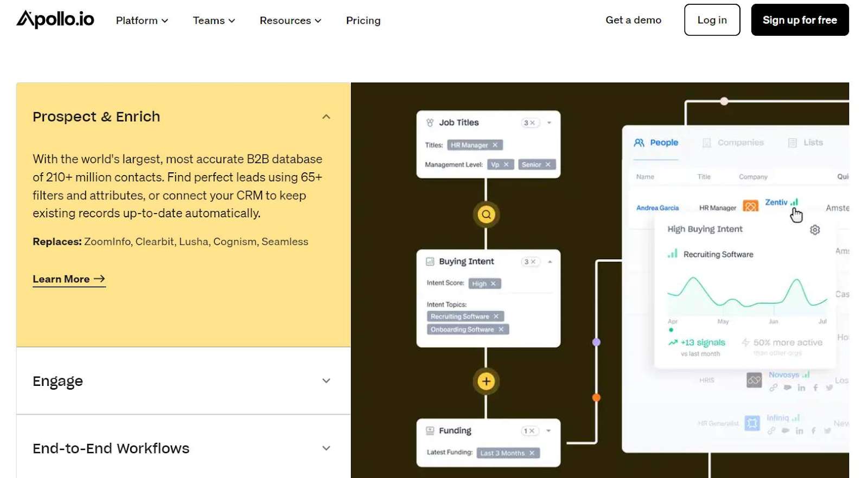
Task: Click the Job Titles medal icon
Action: [x=430, y=123]
